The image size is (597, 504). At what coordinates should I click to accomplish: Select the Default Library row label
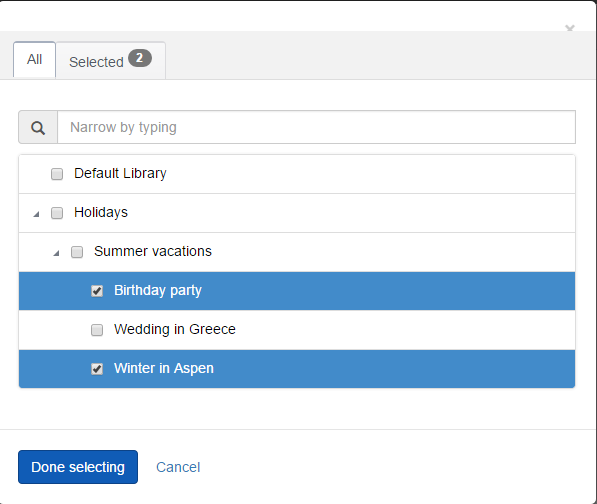point(120,174)
